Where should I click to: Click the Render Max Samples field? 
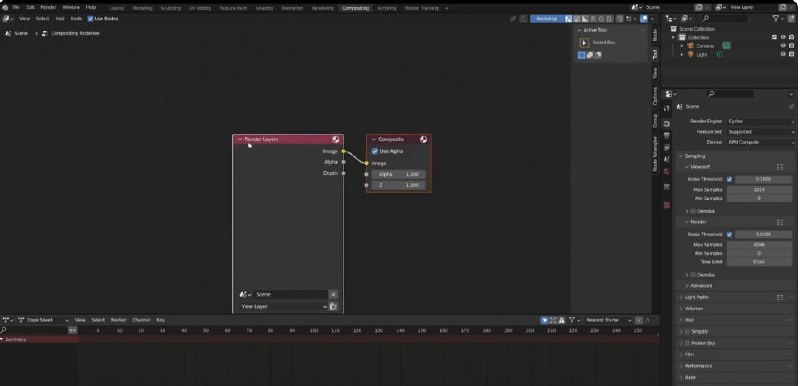[759, 245]
